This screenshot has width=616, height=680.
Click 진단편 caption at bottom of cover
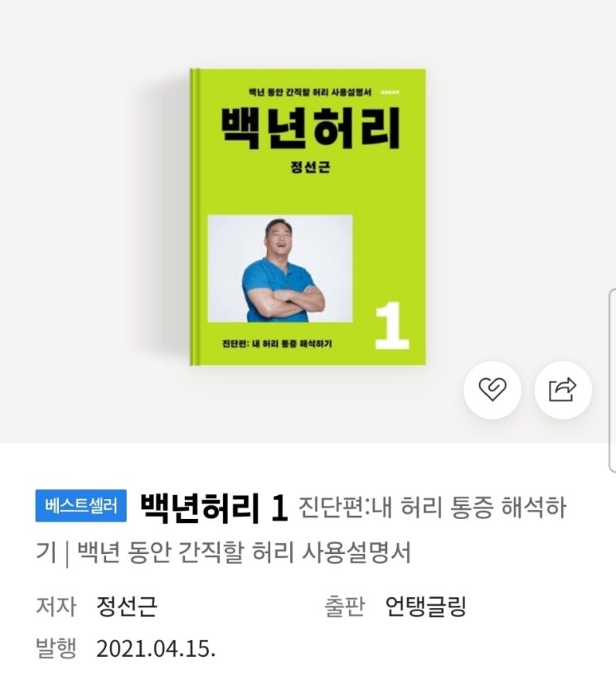pyautogui.click(x=277, y=343)
